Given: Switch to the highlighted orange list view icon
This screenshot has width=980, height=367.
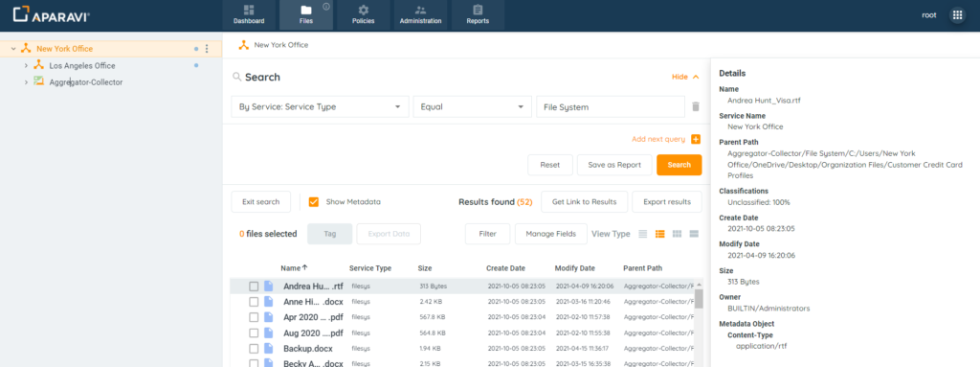Looking at the screenshot, I should tap(659, 234).
